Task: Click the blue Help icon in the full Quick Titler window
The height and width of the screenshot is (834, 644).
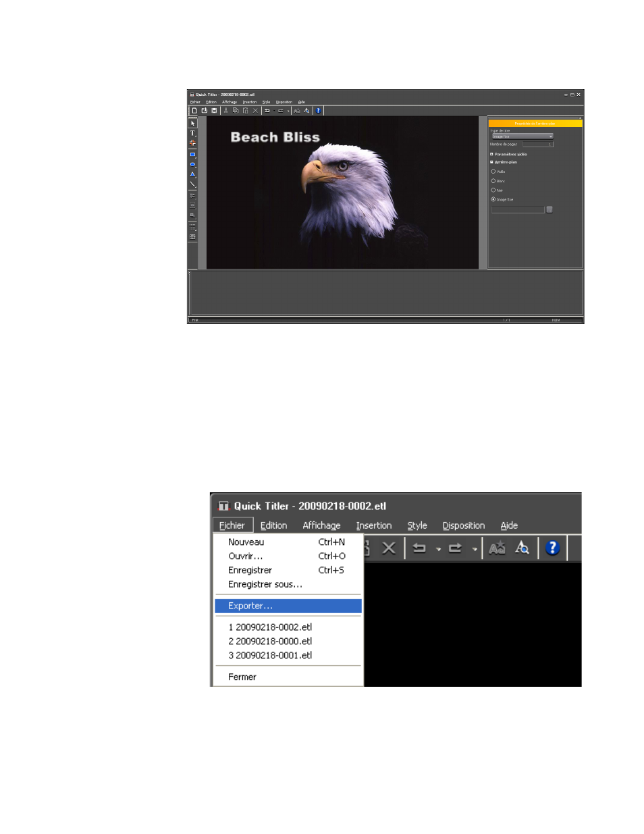Action: coord(319,110)
